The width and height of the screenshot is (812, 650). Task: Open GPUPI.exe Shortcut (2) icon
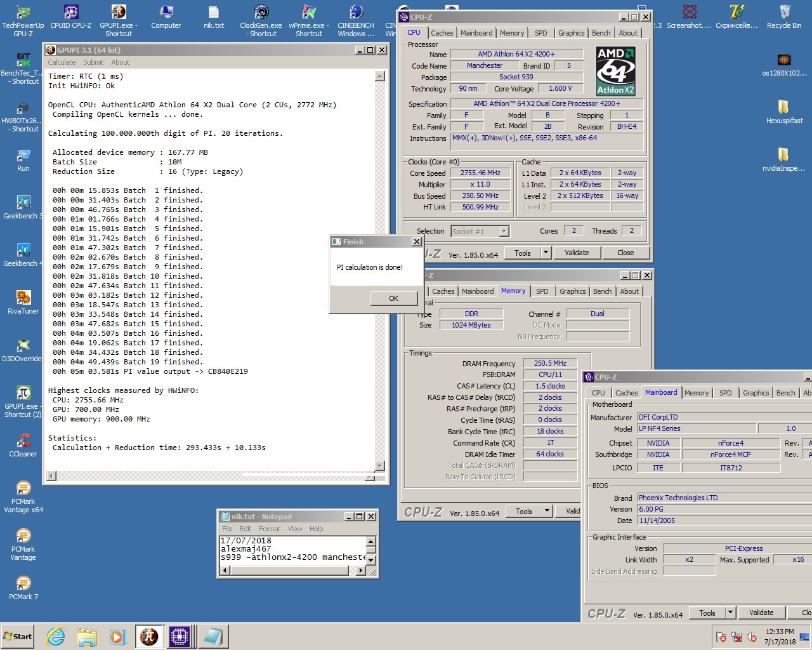(x=23, y=401)
